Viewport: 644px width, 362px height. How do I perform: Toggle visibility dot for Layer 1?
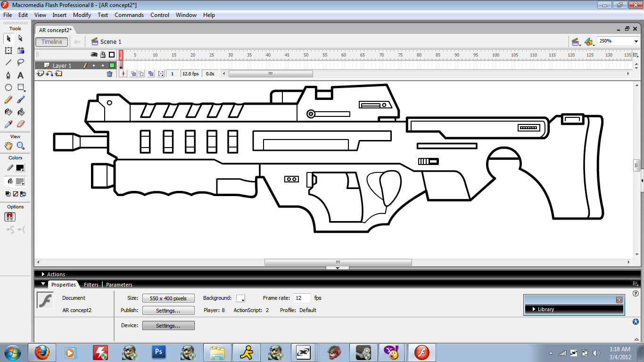coord(94,66)
